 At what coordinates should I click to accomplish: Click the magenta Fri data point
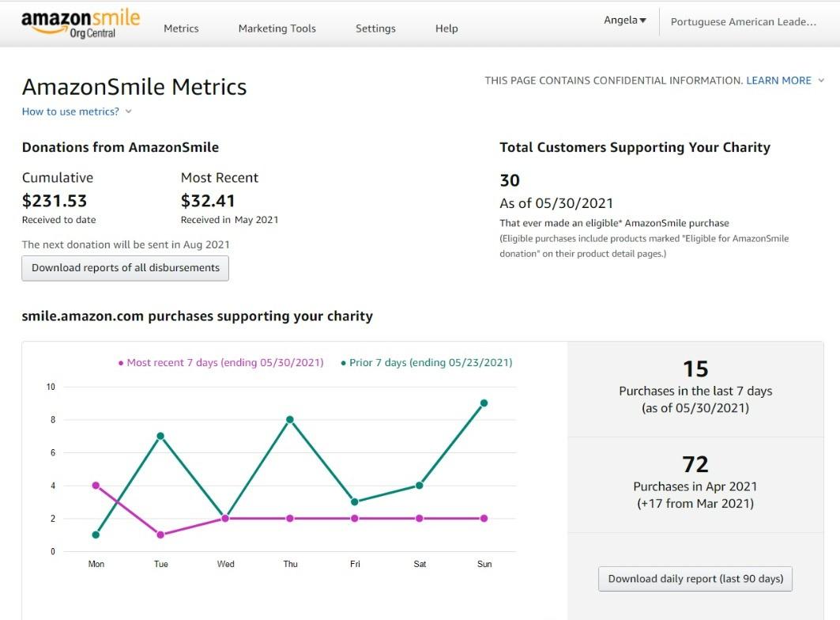point(355,519)
